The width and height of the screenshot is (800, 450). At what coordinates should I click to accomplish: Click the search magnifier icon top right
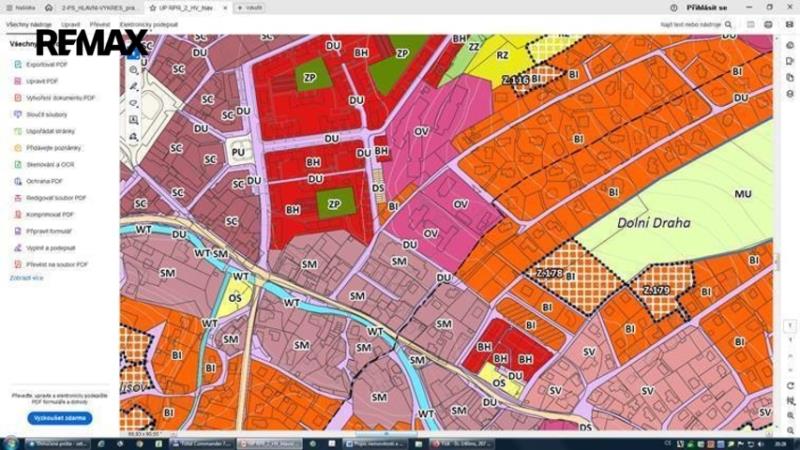point(727,22)
